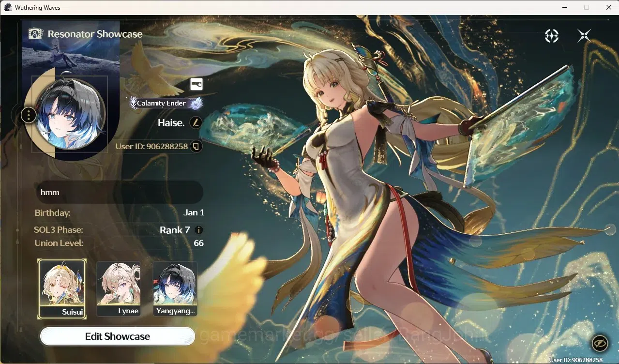Click the Calamity Ender title badge

pyautogui.click(x=166, y=103)
